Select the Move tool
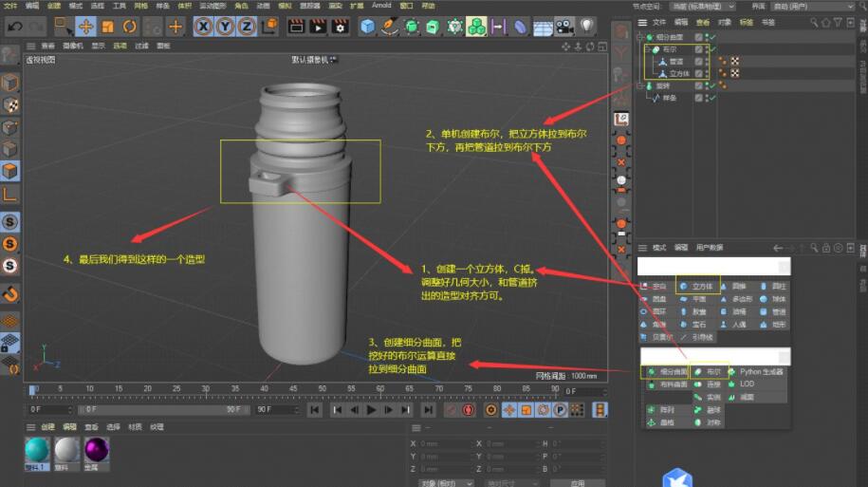 (85, 26)
